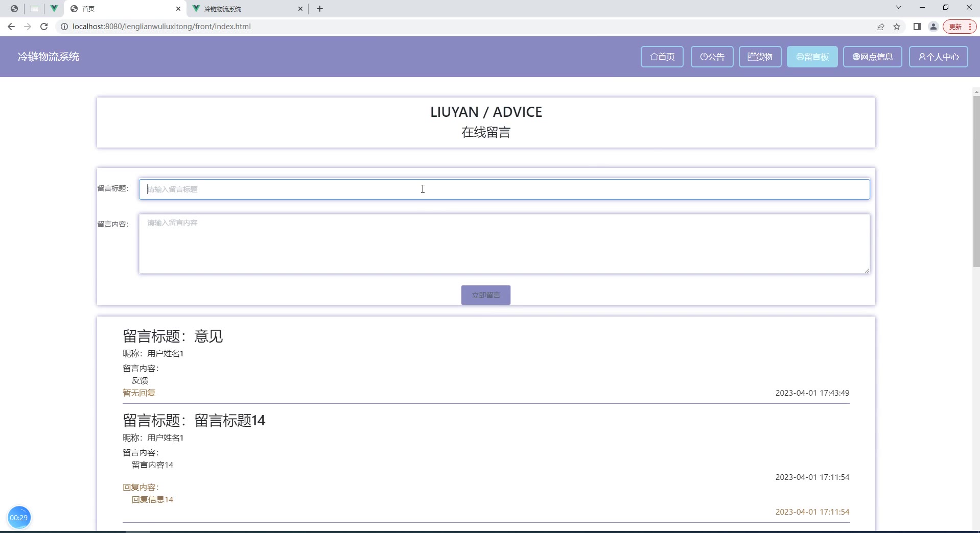Bookmark this page with star icon

tap(897, 27)
